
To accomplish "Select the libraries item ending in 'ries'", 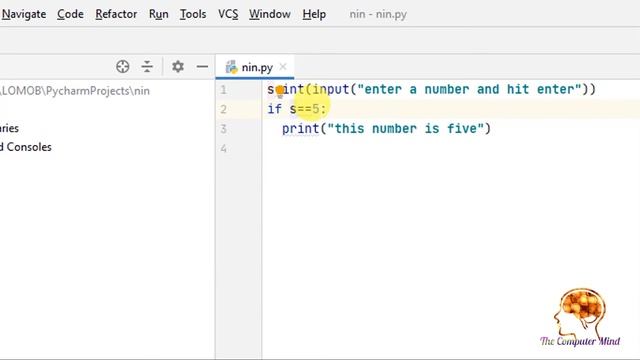I will 9,129.
